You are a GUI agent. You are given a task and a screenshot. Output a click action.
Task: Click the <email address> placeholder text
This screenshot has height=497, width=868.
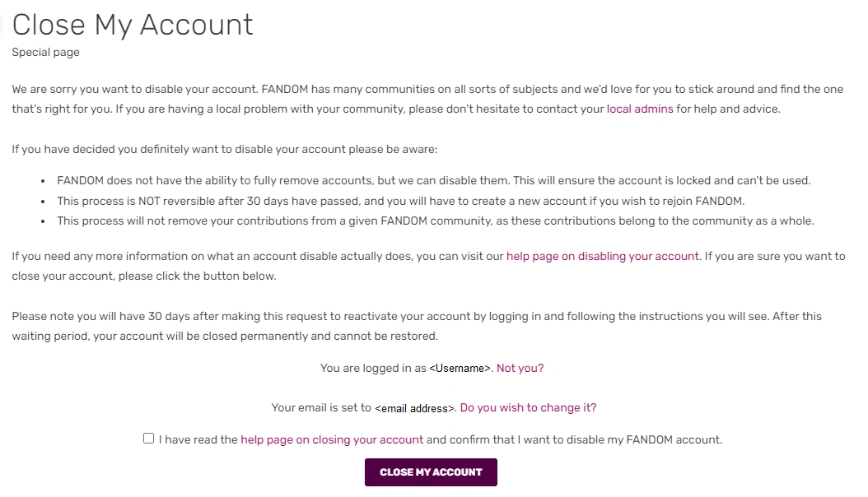[x=415, y=408]
